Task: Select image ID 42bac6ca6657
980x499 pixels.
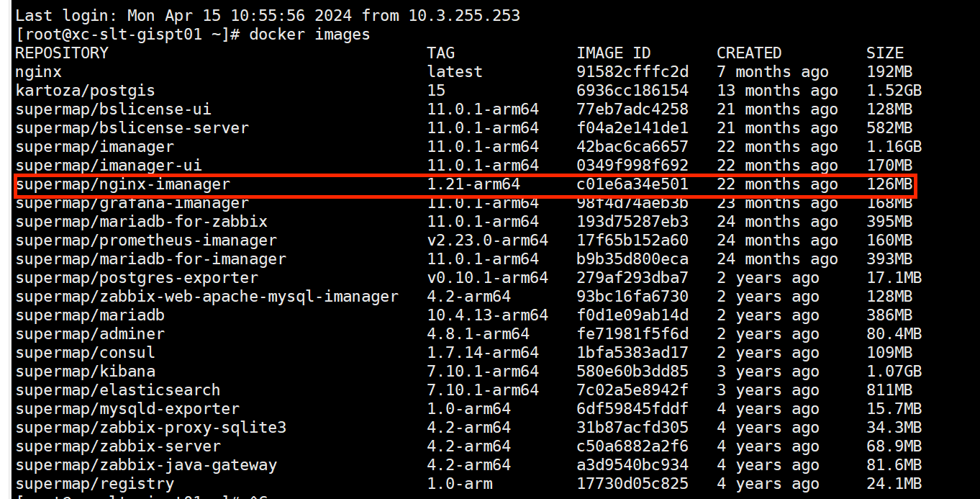Action: tap(632, 147)
